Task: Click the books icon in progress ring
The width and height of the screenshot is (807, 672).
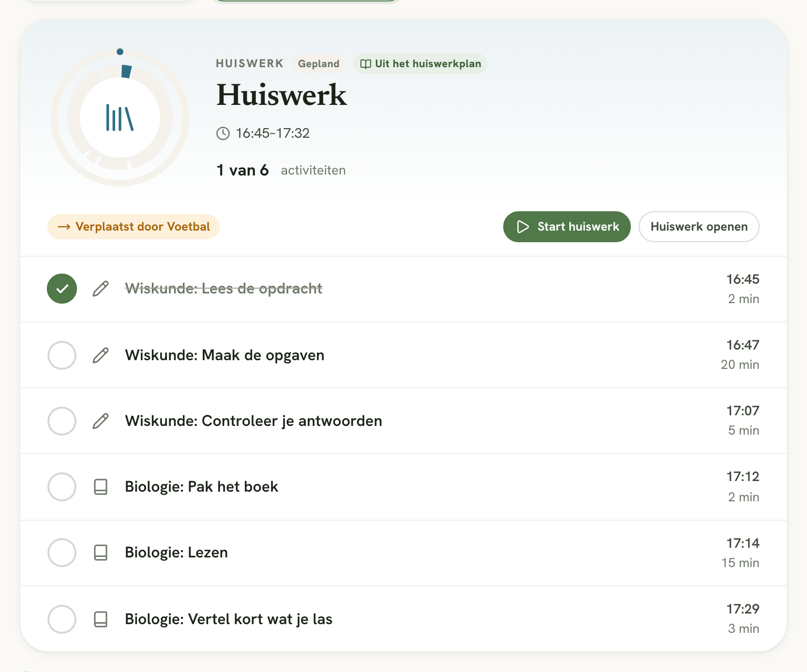Action: pyautogui.click(x=120, y=118)
